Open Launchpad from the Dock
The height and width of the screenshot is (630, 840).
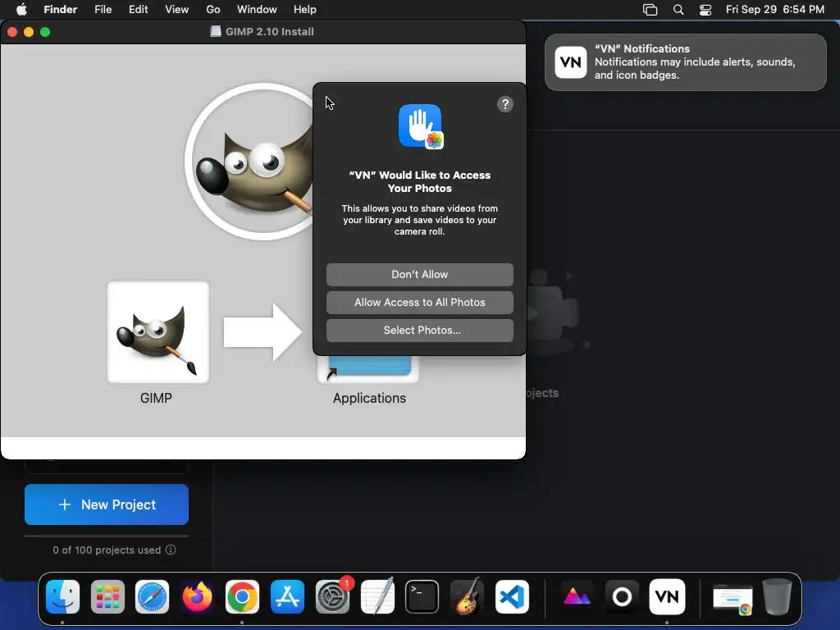pos(107,597)
